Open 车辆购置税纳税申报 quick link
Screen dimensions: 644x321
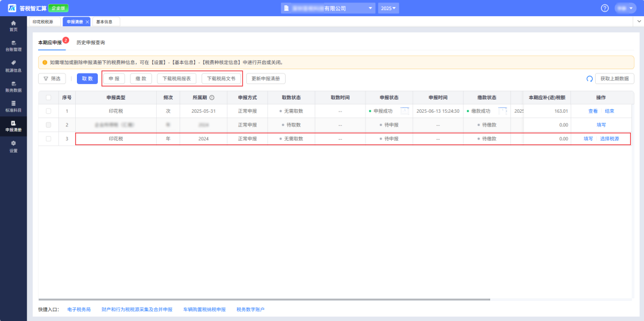point(205,310)
